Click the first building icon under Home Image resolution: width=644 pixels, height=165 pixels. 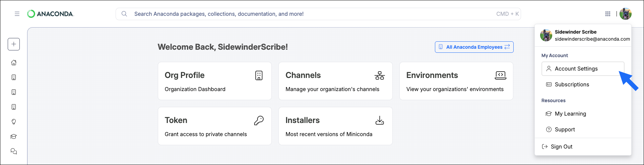click(14, 77)
